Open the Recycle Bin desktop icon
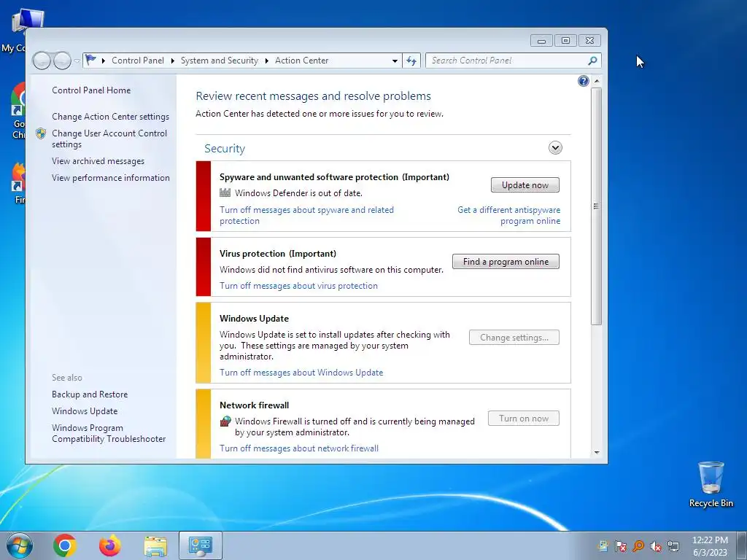This screenshot has height=560, width=747. click(x=711, y=484)
